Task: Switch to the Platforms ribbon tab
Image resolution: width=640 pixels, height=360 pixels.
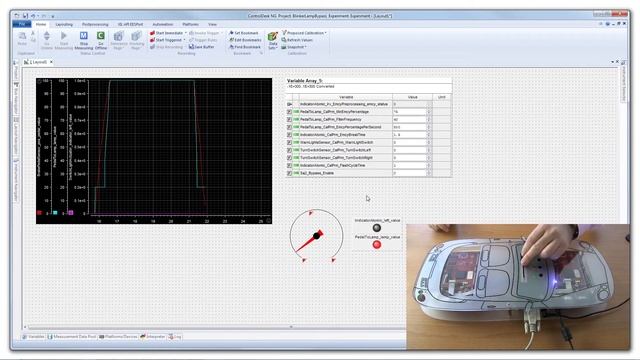Action: 190,24
